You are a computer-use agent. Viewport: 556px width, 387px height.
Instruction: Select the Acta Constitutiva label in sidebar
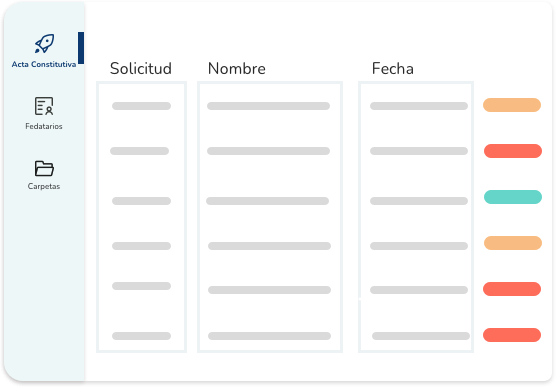(44, 64)
